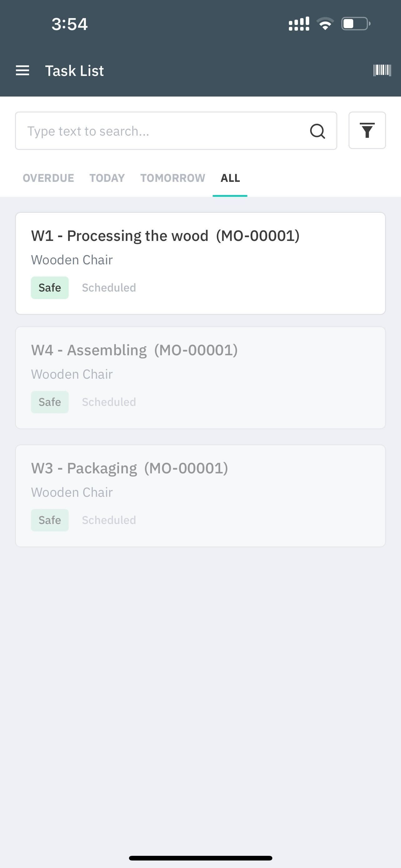The image size is (401, 868).
Task: Tap Safe badge on W4 Assembling
Action: point(50,402)
